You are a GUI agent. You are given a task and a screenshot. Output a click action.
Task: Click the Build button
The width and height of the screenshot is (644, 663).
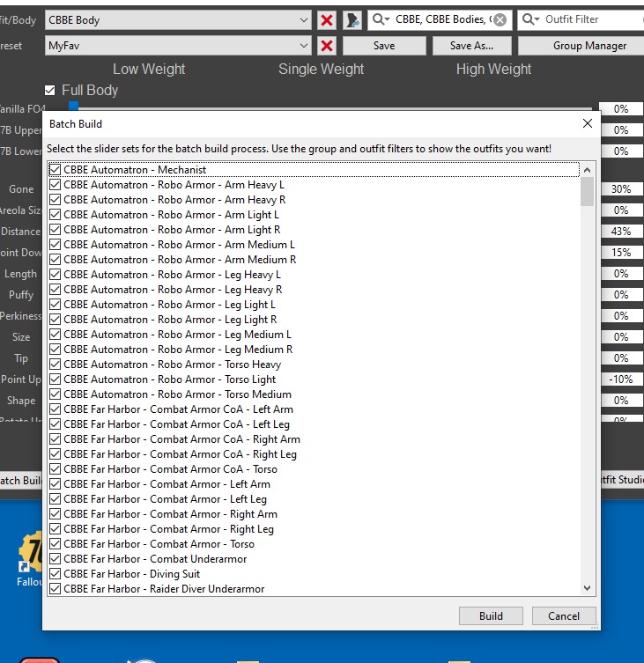click(491, 615)
